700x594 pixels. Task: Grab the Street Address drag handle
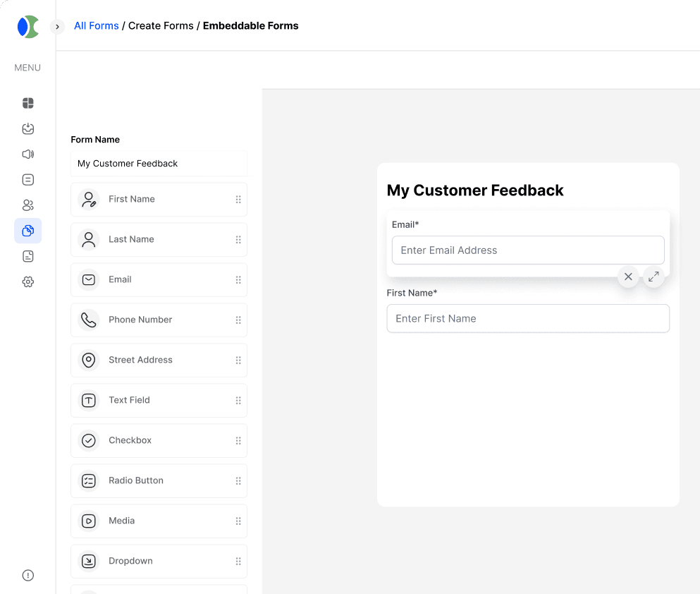coord(238,360)
